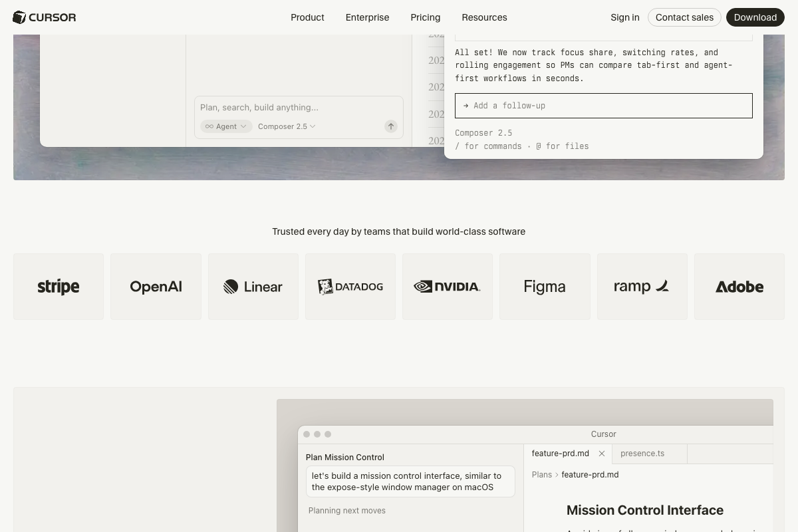Open the Enterprise menu
This screenshot has height=532, width=798.
click(x=367, y=17)
